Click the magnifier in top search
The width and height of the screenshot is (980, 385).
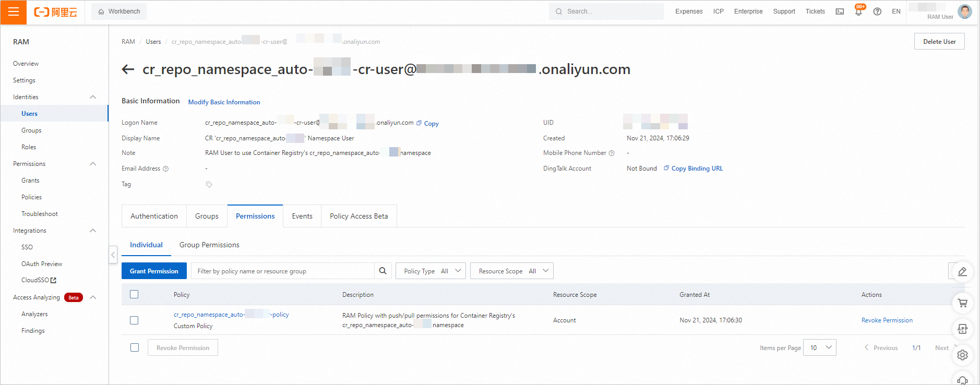point(559,11)
